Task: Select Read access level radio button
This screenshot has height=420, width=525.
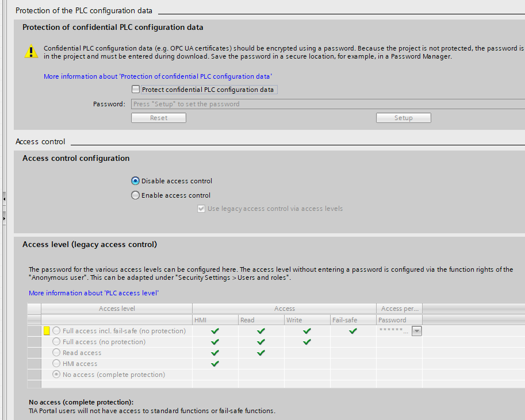Action: coord(56,353)
